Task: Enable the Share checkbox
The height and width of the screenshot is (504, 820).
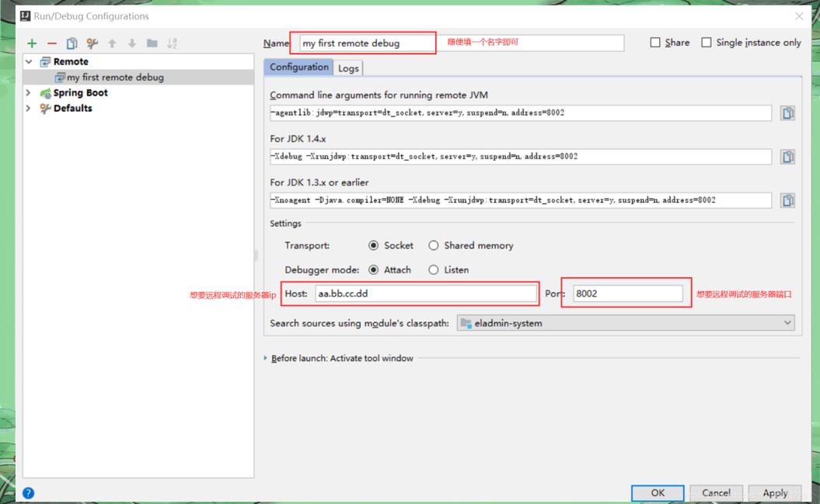Action: click(x=654, y=42)
